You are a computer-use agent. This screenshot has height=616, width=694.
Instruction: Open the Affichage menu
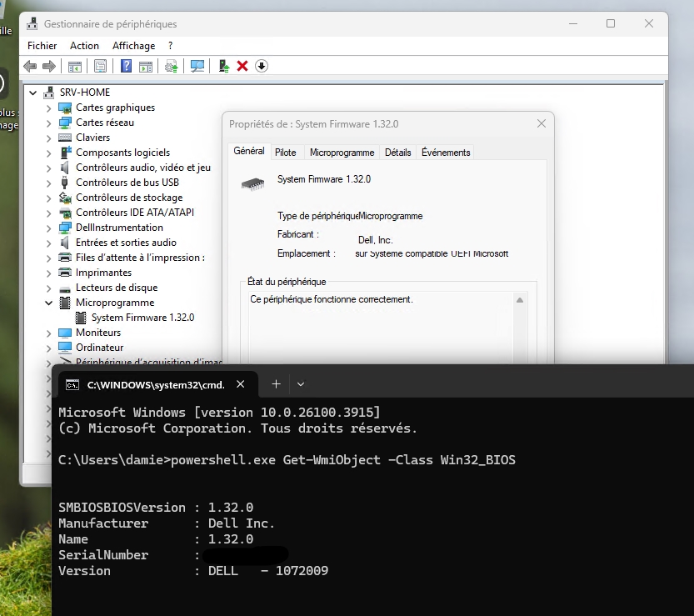pos(133,46)
